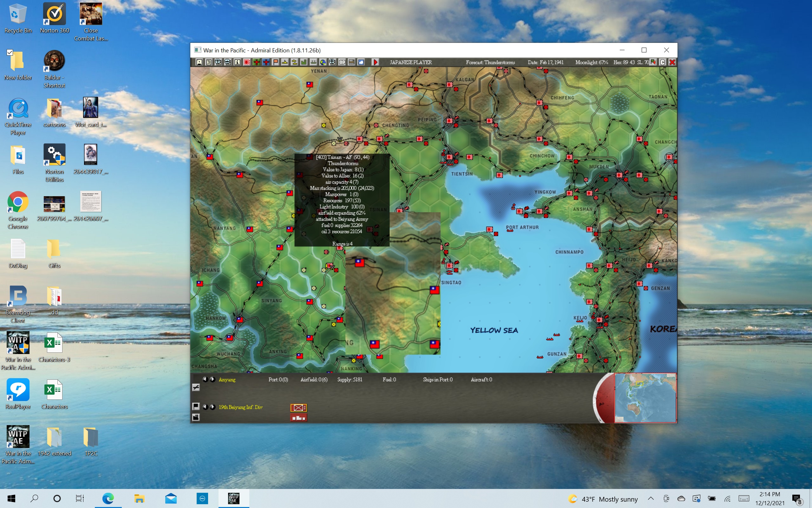Click the world minimap thumbnail
The image size is (812, 508).
(645, 398)
